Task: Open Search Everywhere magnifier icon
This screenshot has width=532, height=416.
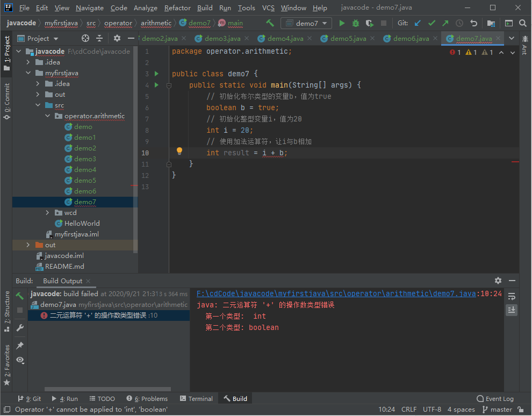Action: click(x=523, y=23)
